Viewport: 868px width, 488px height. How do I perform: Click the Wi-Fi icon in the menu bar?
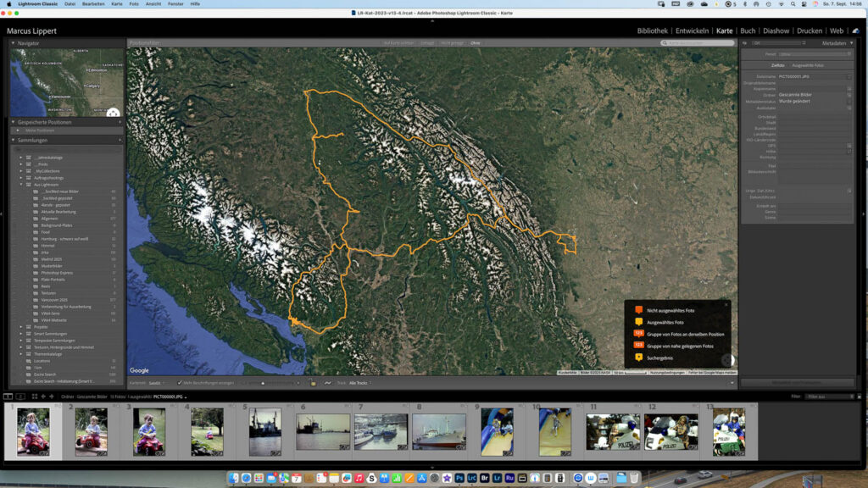(781, 4)
